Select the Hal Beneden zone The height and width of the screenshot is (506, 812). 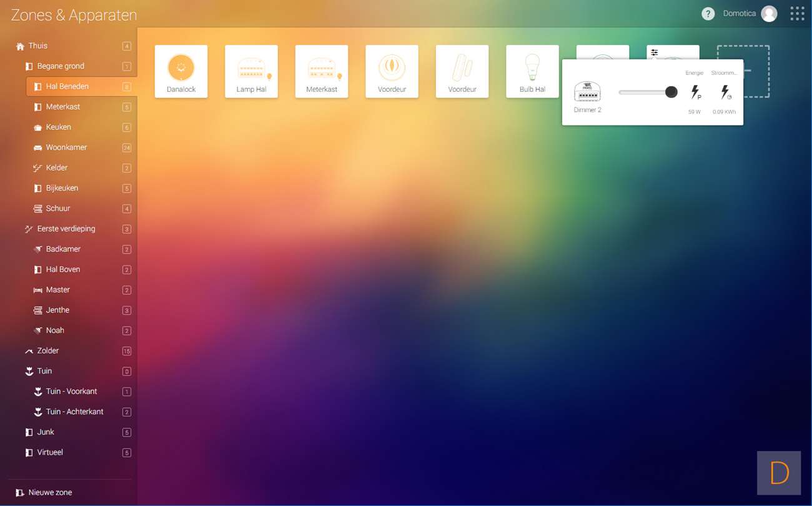tap(81, 87)
